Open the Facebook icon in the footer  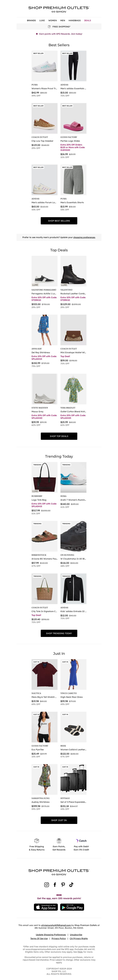(55, 884)
